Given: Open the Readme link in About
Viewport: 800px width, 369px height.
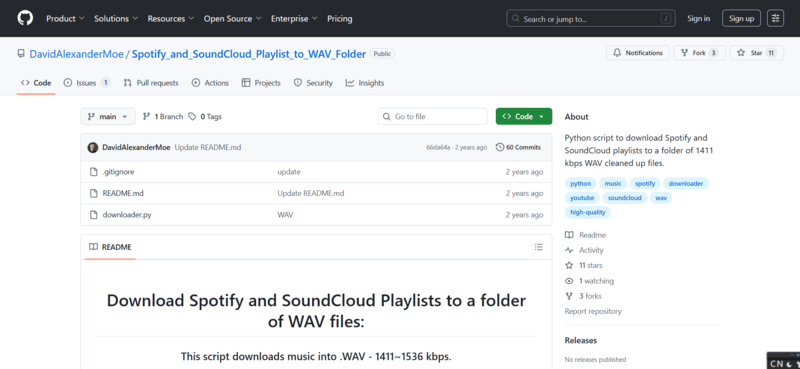Looking at the screenshot, I should click(x=586, y=235).
